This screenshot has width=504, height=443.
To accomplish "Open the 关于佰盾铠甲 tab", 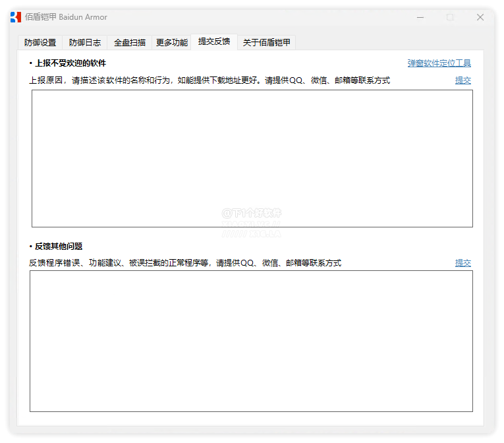I will [x=266, y=43].
